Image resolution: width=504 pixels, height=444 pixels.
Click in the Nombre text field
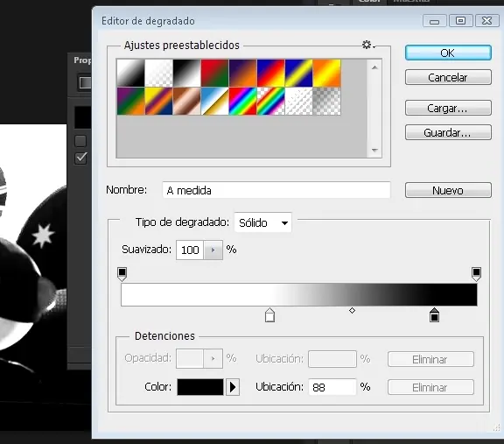(276, 190)
